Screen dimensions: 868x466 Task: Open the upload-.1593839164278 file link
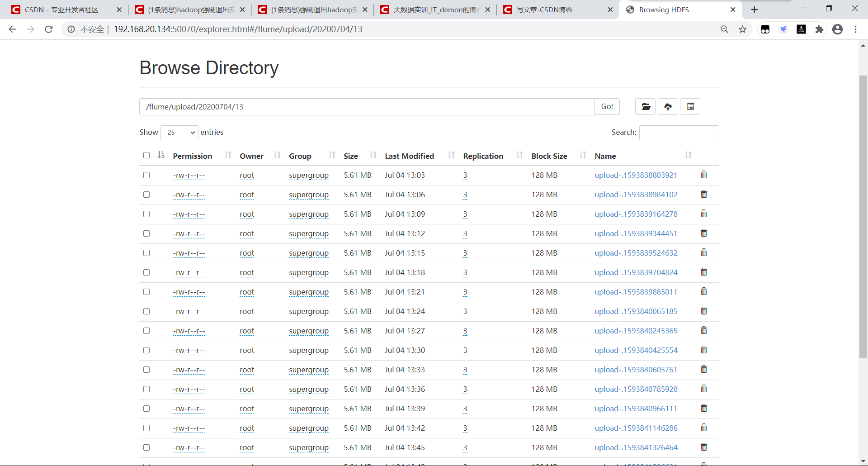[636, 214]
